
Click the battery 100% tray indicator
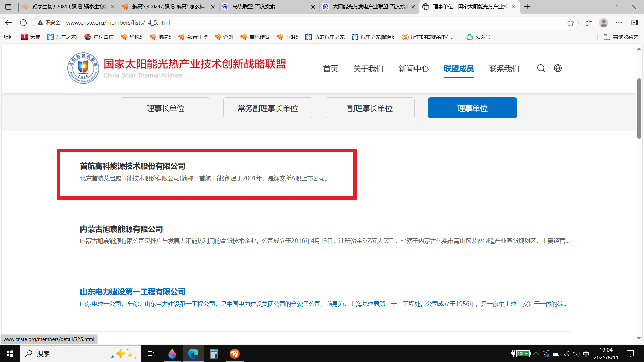521,354
